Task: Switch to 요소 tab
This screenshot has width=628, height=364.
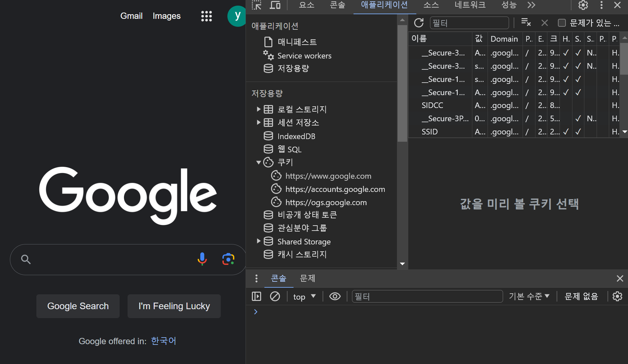Action: tap(307, 5)
